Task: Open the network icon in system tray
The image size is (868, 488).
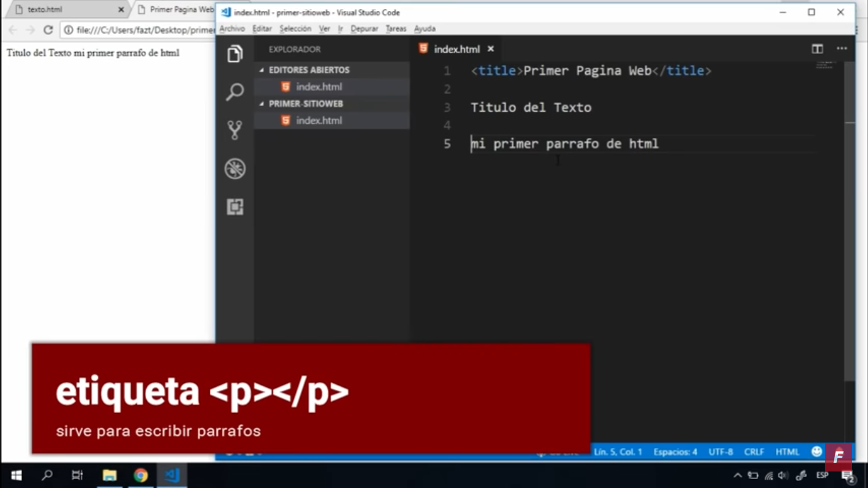Action: tap(769, 475)
